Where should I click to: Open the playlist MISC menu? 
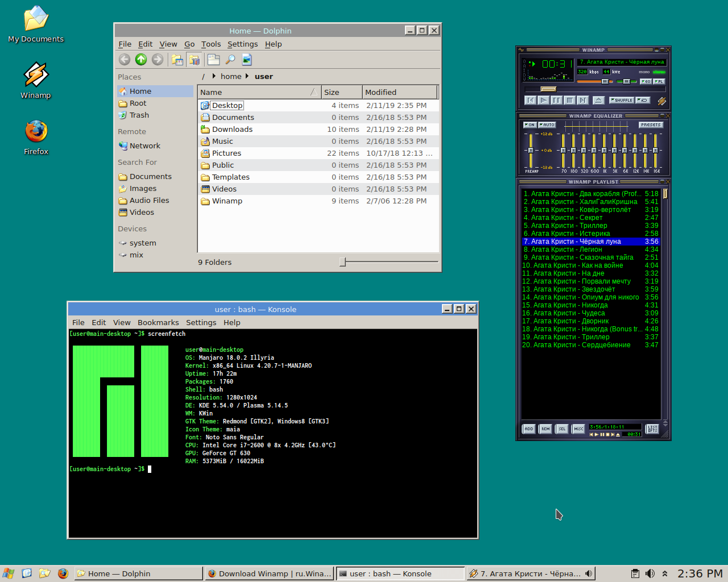coord(578,429)
